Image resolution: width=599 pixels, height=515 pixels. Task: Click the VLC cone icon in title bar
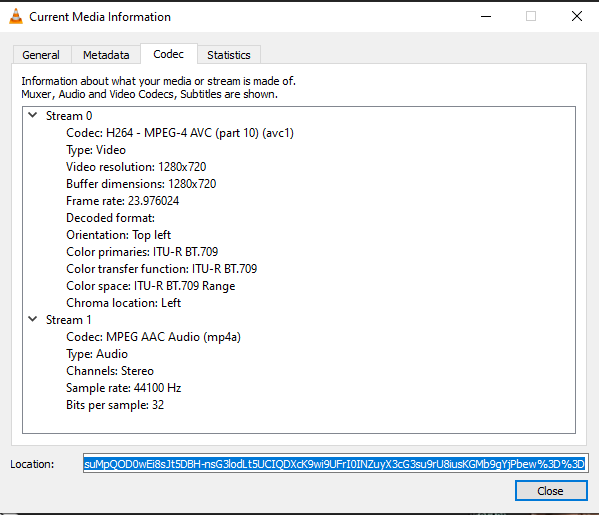[16, 16]
